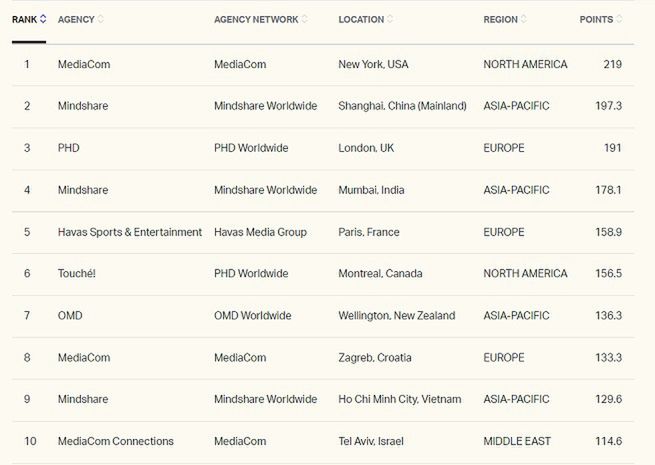Screen dimensions: 655x465
Task: Open the first-ranked MediaCom agency entry
Action: pyautogui.click(x=84, y=64)
